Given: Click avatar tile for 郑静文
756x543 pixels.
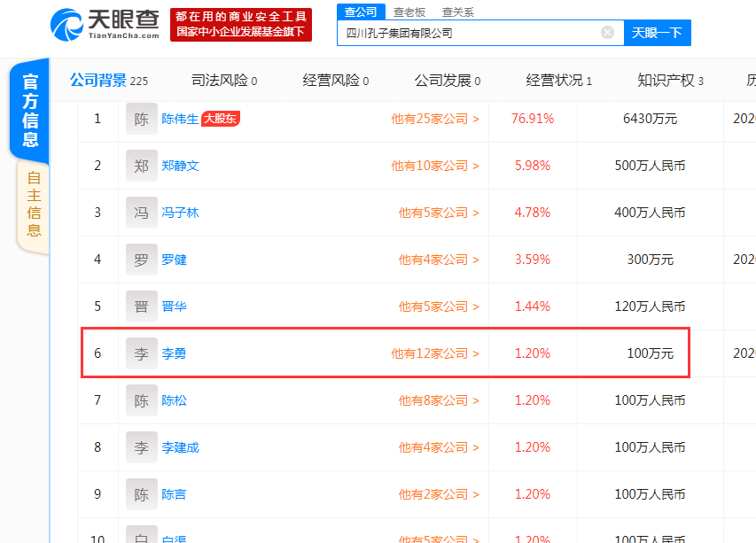Looking at the screenshot, I should coord(141,166).
